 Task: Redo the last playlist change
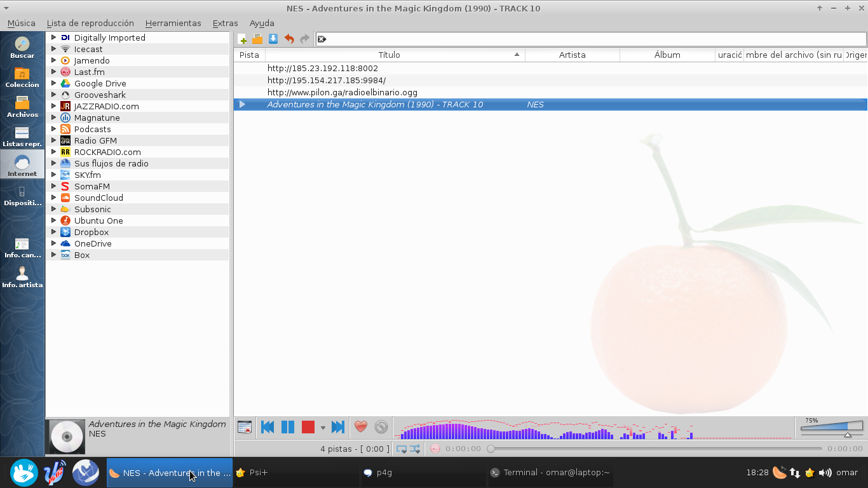point(305,39)
